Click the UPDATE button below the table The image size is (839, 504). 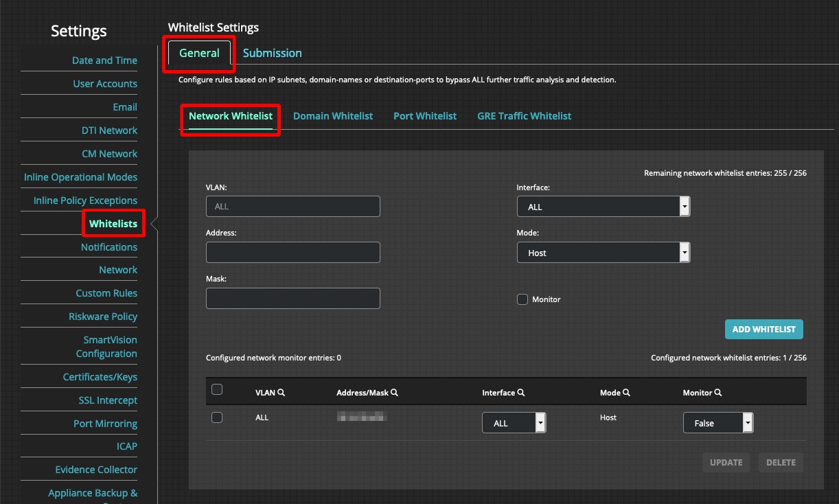(726, 462)
